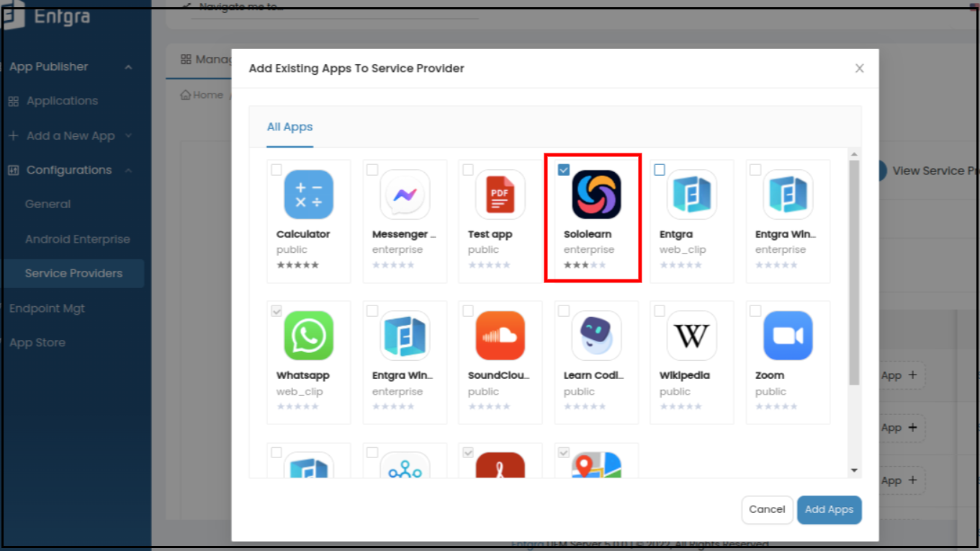
Task: Click Calculator star rating
Action: coord(297,265)
